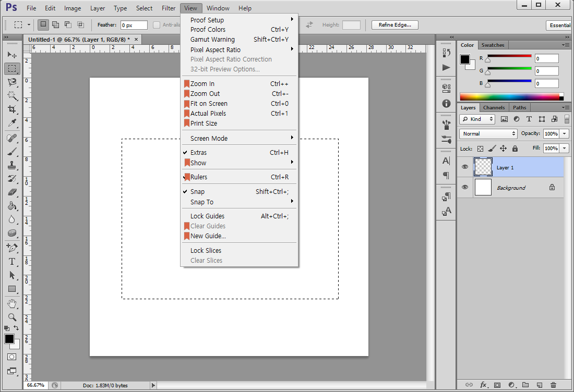This screenshot has width=574, height=392.
Task: Click the Refine Edge button
Action: tap(394, 25)
